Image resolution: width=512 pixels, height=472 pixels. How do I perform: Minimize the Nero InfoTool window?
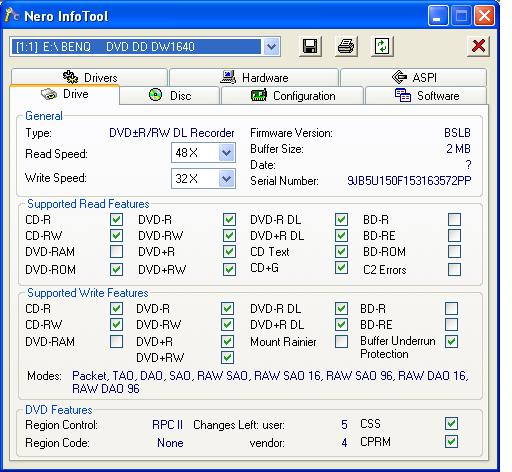[x=437, y=16]
